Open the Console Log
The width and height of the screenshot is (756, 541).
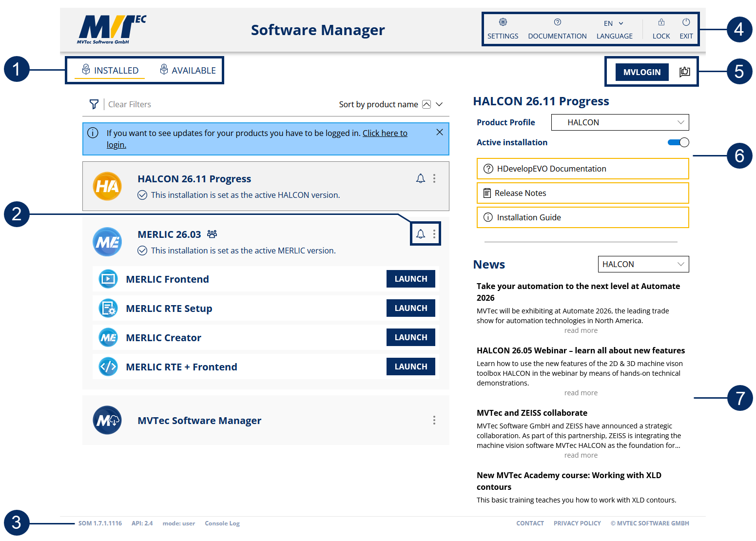pyautogui.click(x=222, y=523)
